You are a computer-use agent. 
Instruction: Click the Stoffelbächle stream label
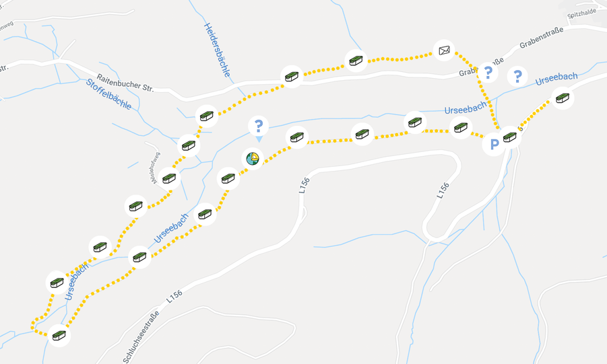click(x=108, y=94)
